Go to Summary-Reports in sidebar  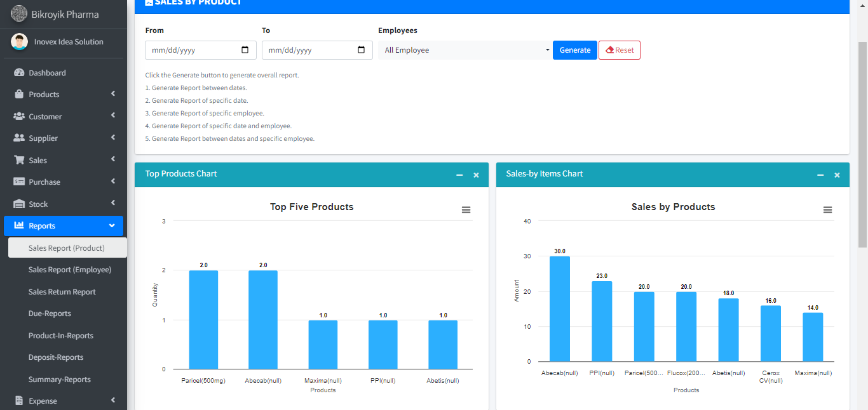point(60,380)
